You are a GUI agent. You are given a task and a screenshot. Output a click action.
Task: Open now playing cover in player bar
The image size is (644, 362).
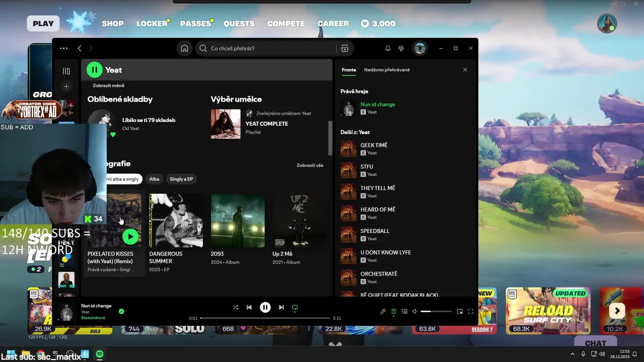(66, 312)
